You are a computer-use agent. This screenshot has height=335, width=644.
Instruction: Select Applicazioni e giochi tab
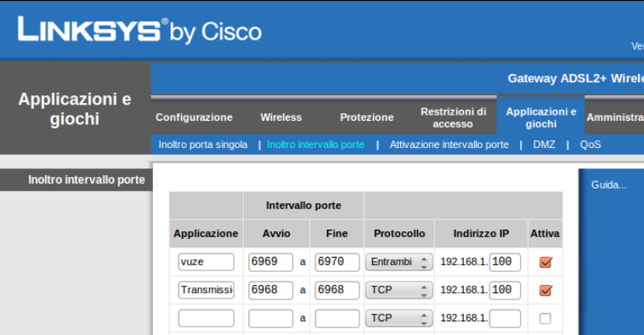click(541, 117)
